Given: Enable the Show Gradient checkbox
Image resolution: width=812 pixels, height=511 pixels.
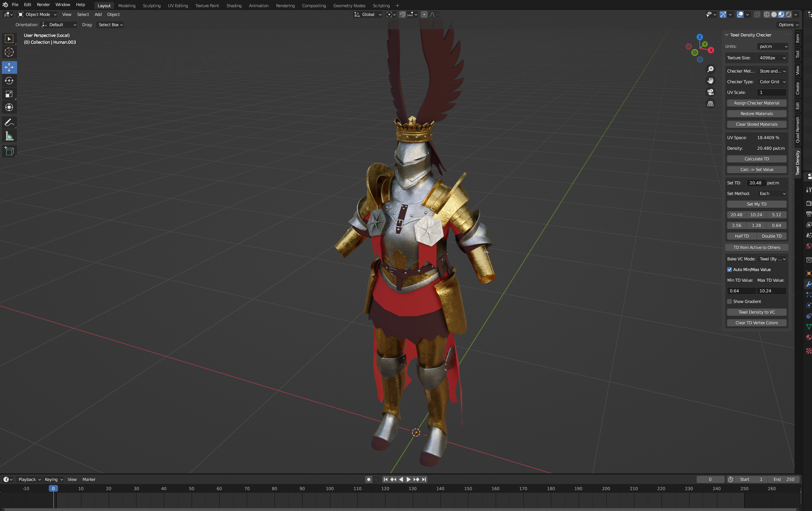Looking at the screenshot, I should pyautogui.click(x=730, y=302).
